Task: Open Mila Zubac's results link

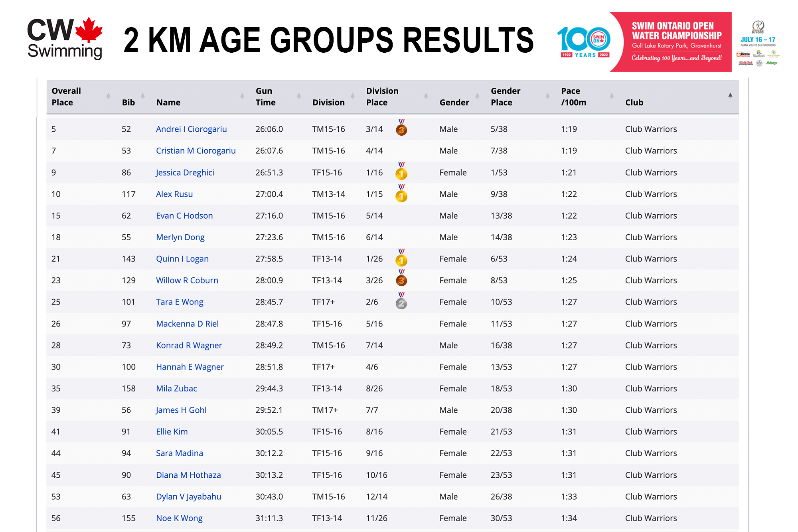Action: [176, 388]
